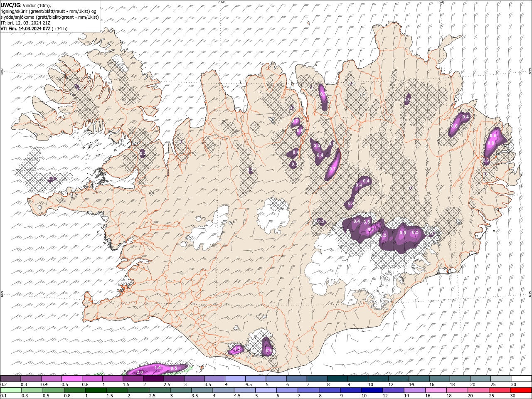This screenshot has width=532, height=399.
Task: Click the '0.8' value in the eastern snow patch
Action: pos(491,143)
